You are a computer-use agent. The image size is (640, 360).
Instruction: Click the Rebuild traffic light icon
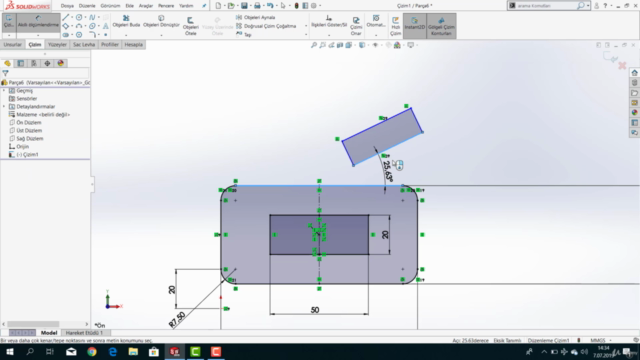[297, 6]
